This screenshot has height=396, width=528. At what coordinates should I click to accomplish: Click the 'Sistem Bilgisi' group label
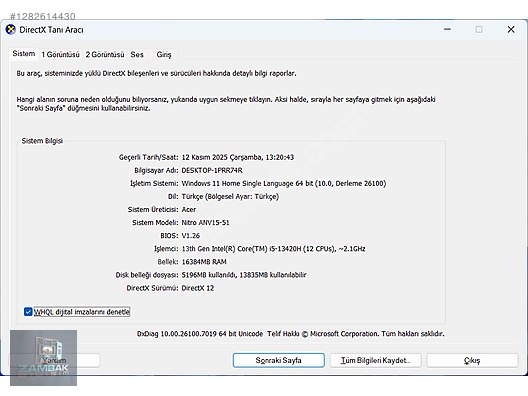[x=42, y=141]
